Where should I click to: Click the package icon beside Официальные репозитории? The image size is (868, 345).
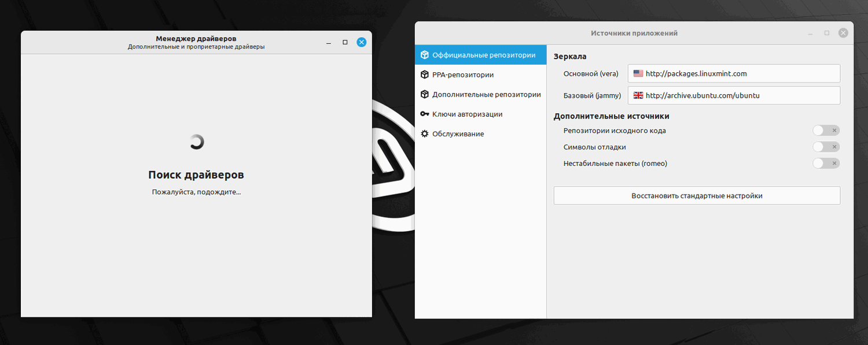(x=425, y=55)
